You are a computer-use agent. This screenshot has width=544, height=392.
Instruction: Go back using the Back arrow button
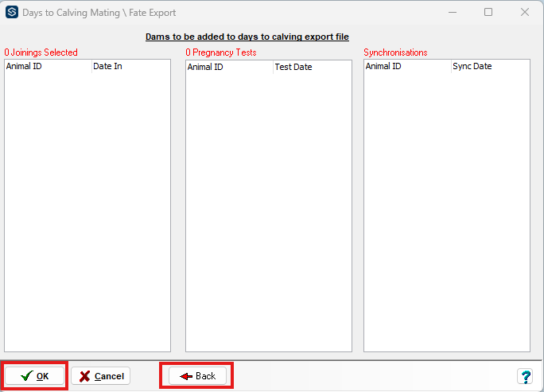(x=197, y=376)
